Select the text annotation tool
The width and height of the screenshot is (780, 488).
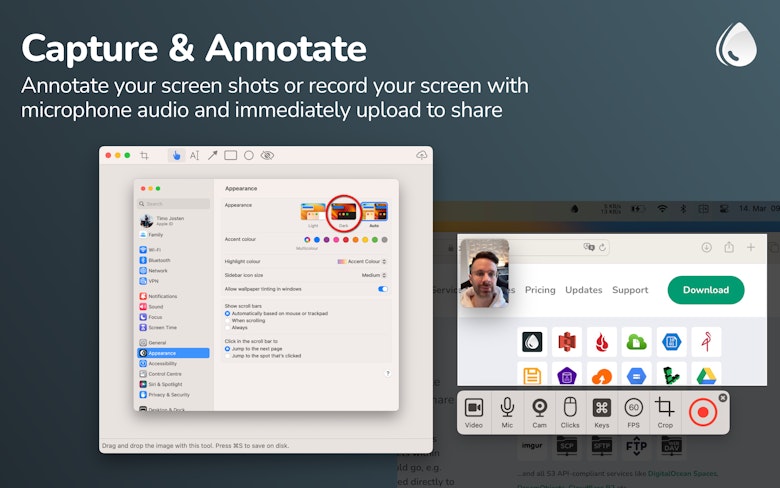click(195, 156)
